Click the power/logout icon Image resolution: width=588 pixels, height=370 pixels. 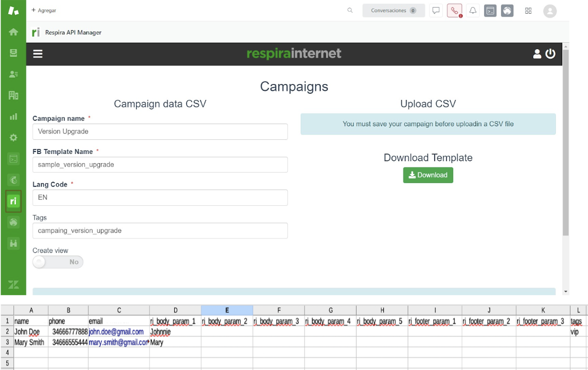coord(550,54)
